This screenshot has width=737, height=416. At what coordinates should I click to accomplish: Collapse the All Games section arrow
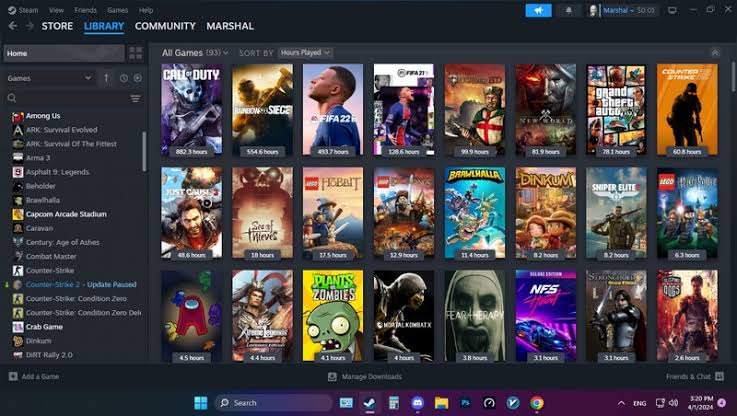(715, 53)
